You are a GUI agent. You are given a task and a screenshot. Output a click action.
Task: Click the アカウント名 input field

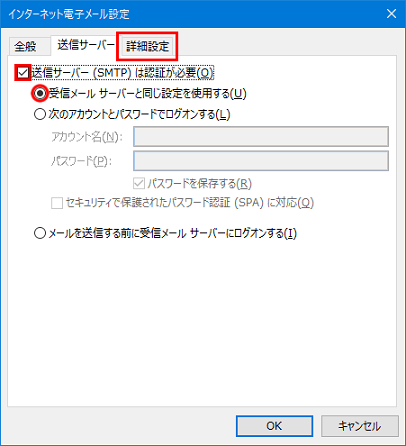(x=261, y=136)
